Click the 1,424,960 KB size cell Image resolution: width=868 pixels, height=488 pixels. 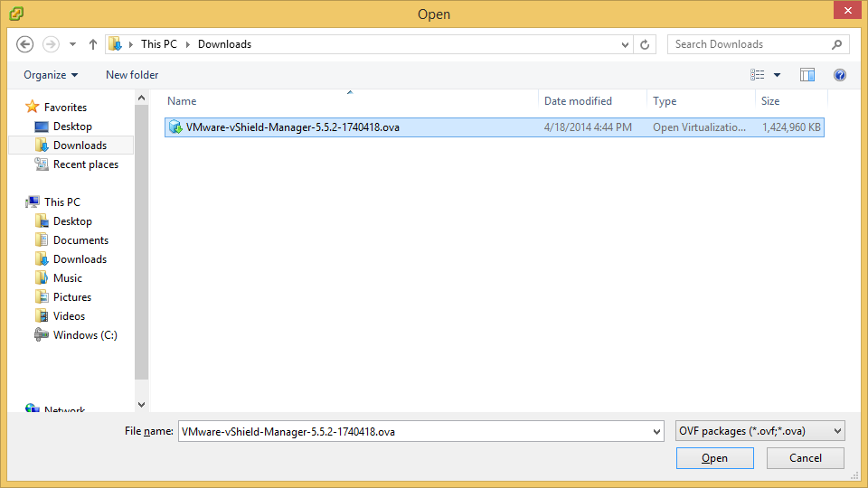792,127
